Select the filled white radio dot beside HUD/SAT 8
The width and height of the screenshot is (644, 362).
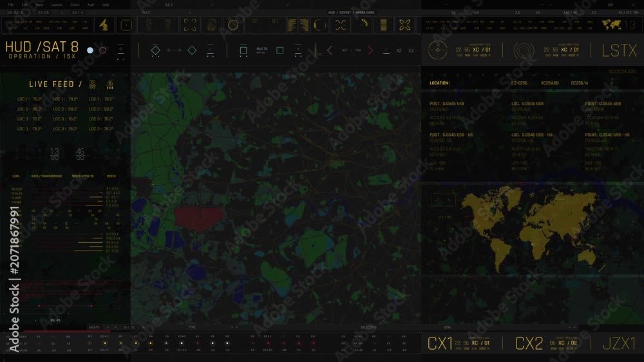(90, 50)
